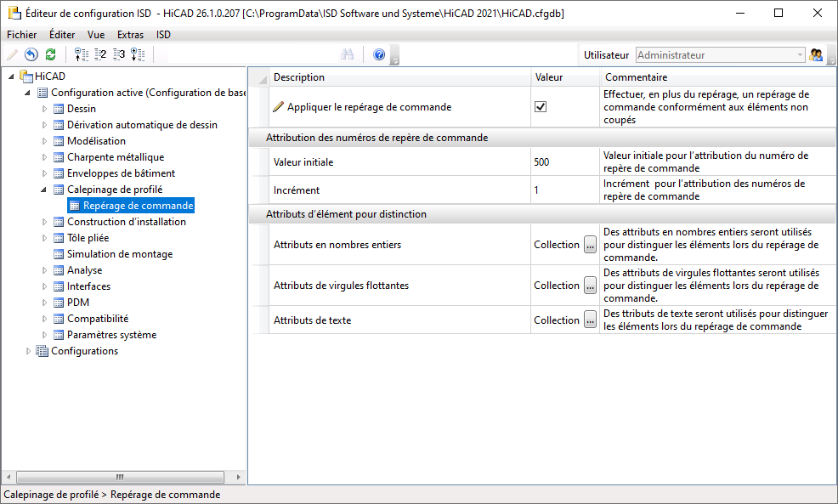Expand the Compatibilité tree node
This screenshot has width=838, height=504.
coord(44,319)
